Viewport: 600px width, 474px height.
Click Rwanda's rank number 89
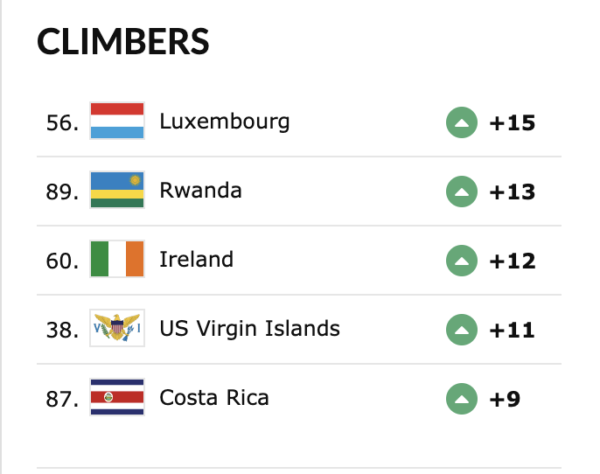(x=62, y=191)
